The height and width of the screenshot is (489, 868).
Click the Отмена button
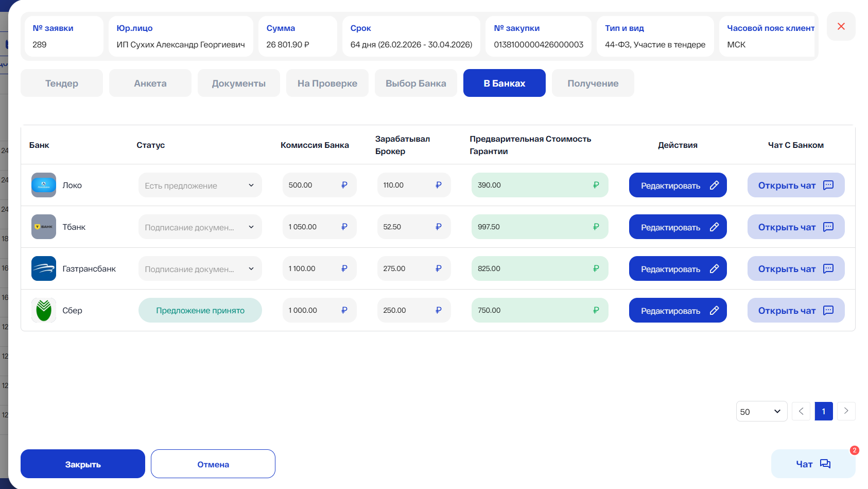213,464
